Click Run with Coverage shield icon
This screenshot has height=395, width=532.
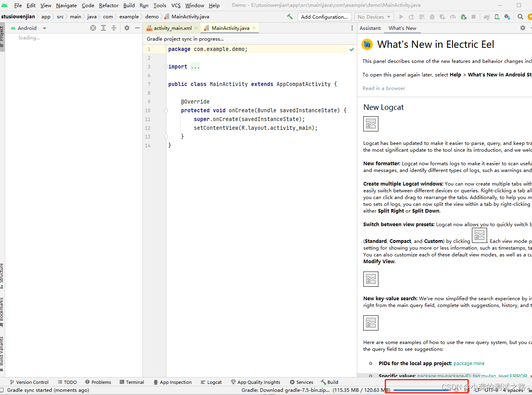point(442,17)
